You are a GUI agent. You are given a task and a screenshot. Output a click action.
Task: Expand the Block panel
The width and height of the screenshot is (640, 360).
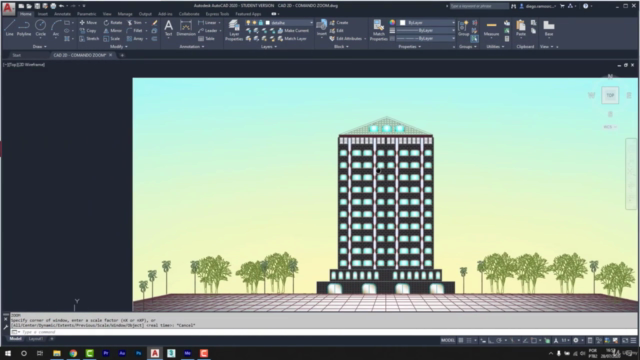pos(341,47)
